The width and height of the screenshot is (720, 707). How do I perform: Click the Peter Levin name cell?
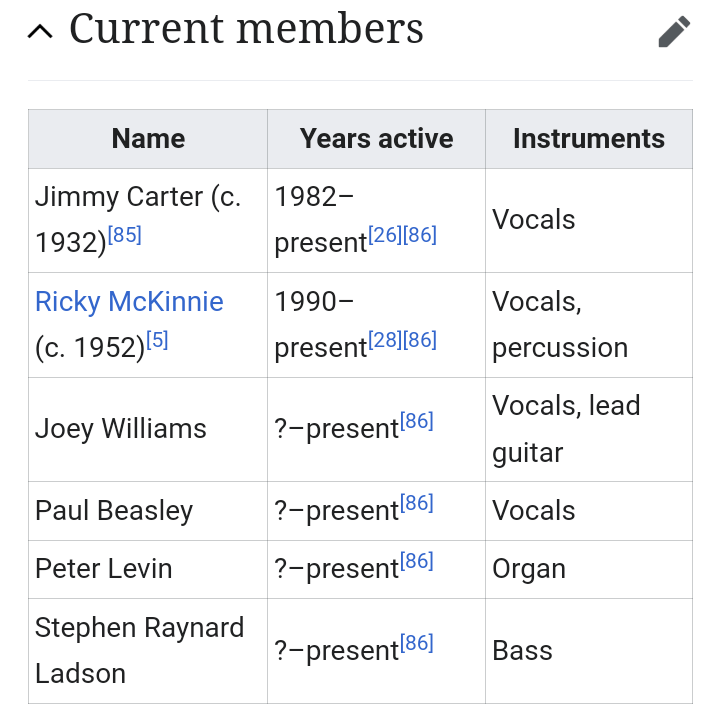tap(104, 569)
